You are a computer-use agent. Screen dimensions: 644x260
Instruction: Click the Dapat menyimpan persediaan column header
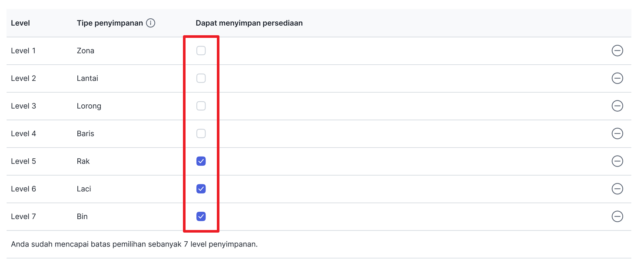(249, 23)
